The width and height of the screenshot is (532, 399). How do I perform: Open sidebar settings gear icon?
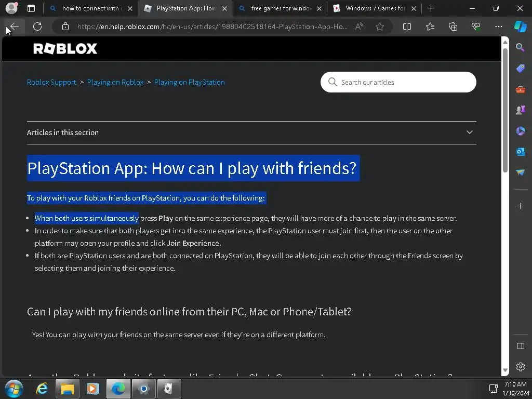click(520, 367)
